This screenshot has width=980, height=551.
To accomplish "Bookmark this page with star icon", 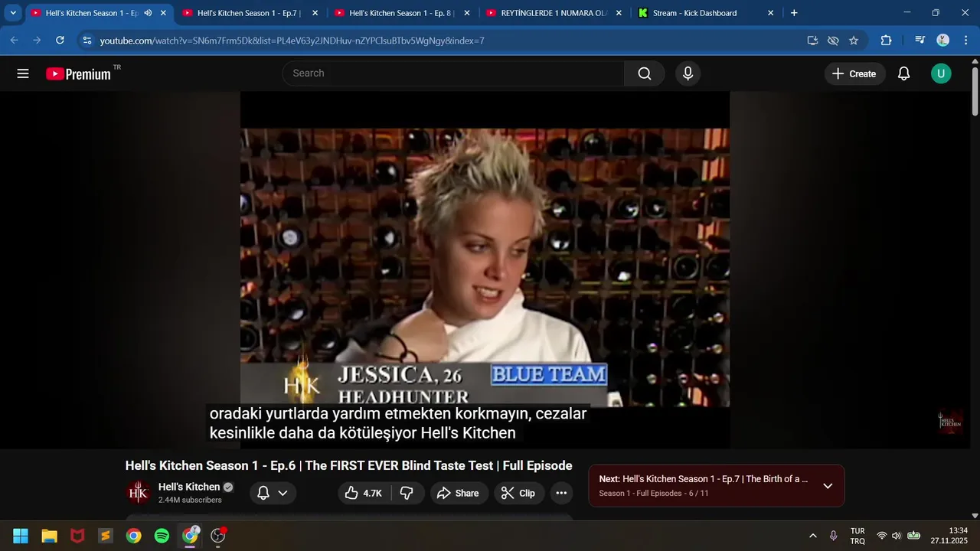I will click(x=854, y=41).
